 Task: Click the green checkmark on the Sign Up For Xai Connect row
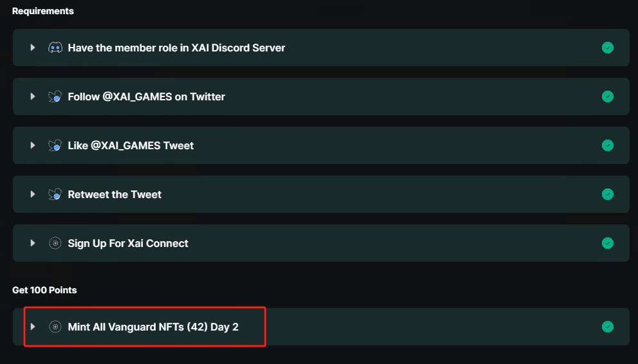pos(607,243)
